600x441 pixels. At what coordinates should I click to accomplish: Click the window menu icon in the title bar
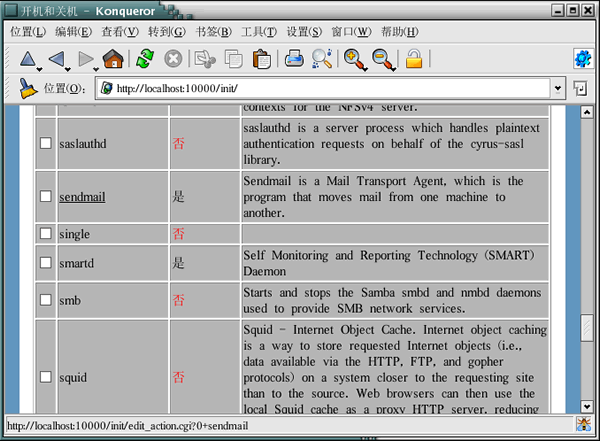tap(10, 10)
